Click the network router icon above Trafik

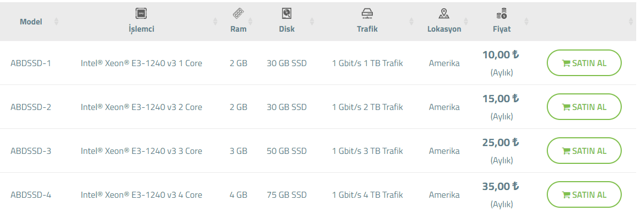[367, 14]
